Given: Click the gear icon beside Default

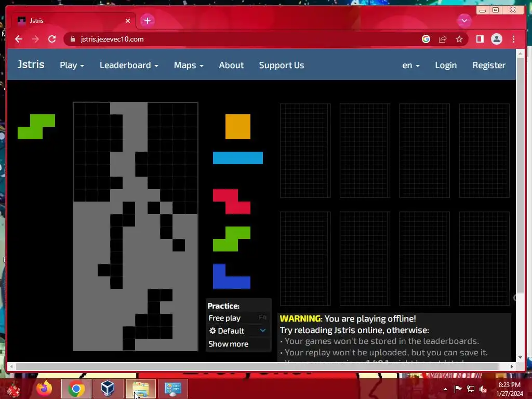Looking at the screenshot, I should click(212, 331).
